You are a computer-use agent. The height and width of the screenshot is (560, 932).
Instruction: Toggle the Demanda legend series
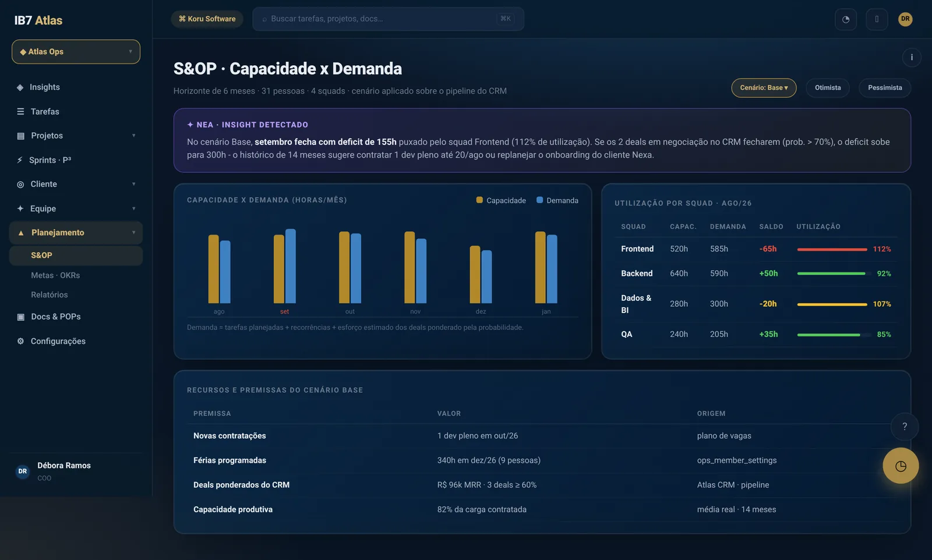[x=557, y=200]
